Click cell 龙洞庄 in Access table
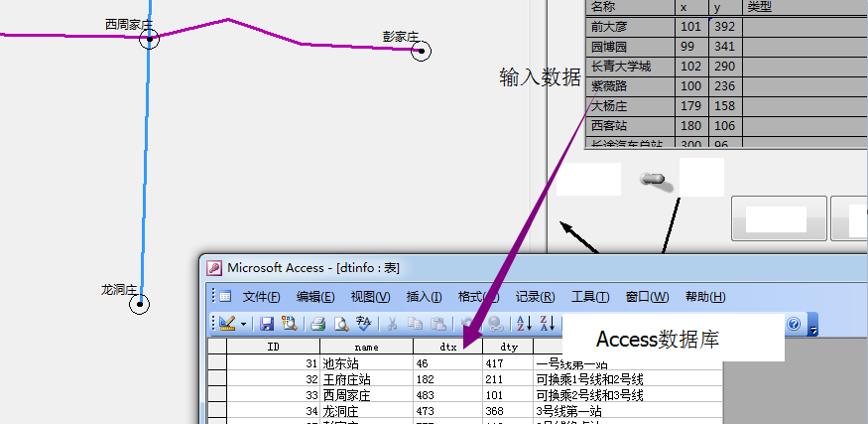 pyautogui.click(x=366, y=412)
